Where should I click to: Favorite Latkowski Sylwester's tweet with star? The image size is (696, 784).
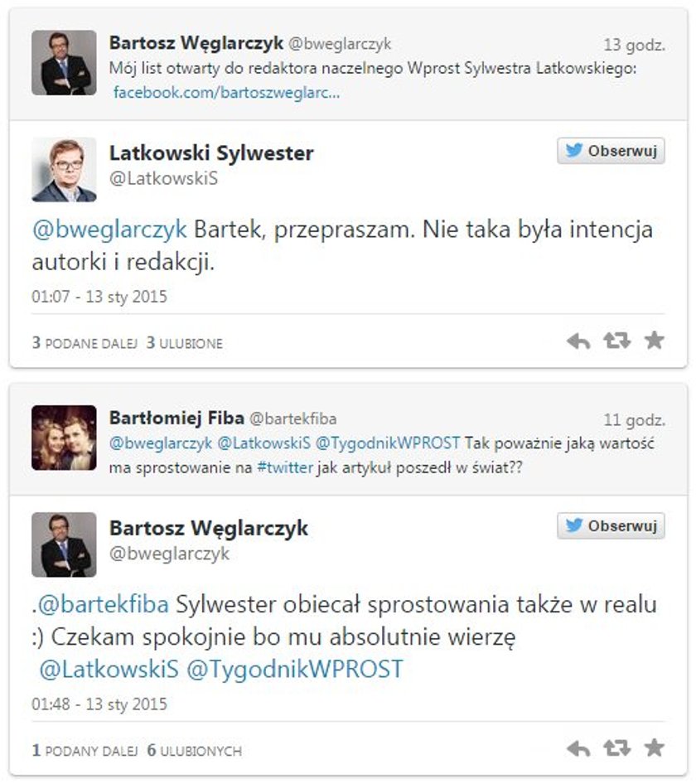(654, 340)
